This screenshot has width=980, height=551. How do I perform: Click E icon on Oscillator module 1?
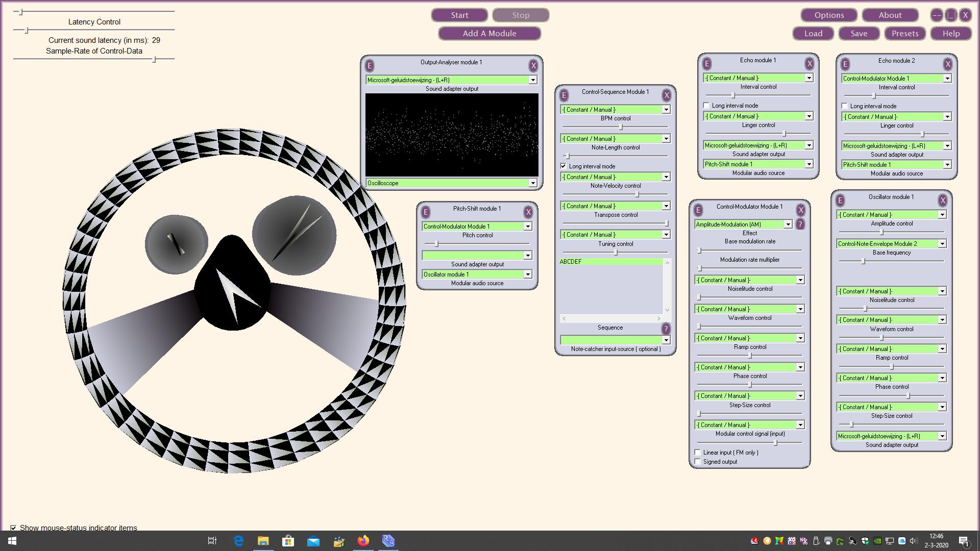pos(840,201)
